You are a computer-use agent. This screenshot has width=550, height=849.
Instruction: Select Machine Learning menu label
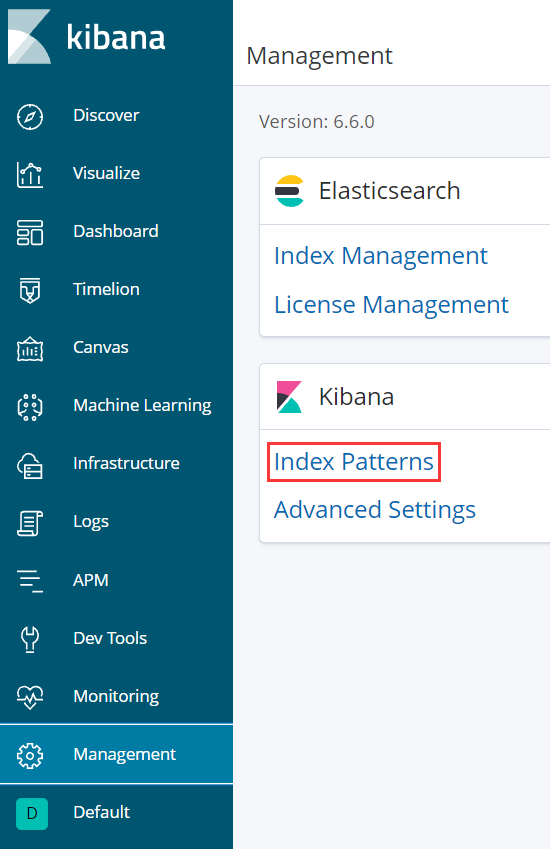point(142,406)
